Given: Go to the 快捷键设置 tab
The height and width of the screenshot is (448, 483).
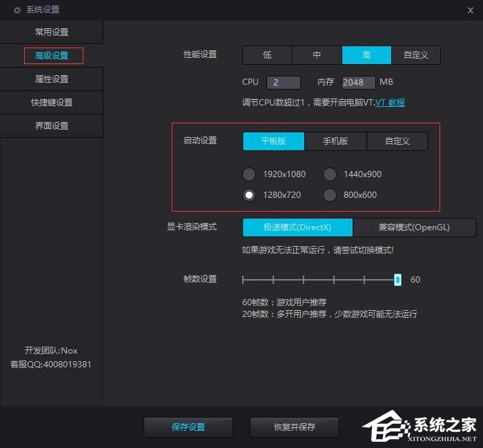Looking at the screenshot, I should click(52, 103).
